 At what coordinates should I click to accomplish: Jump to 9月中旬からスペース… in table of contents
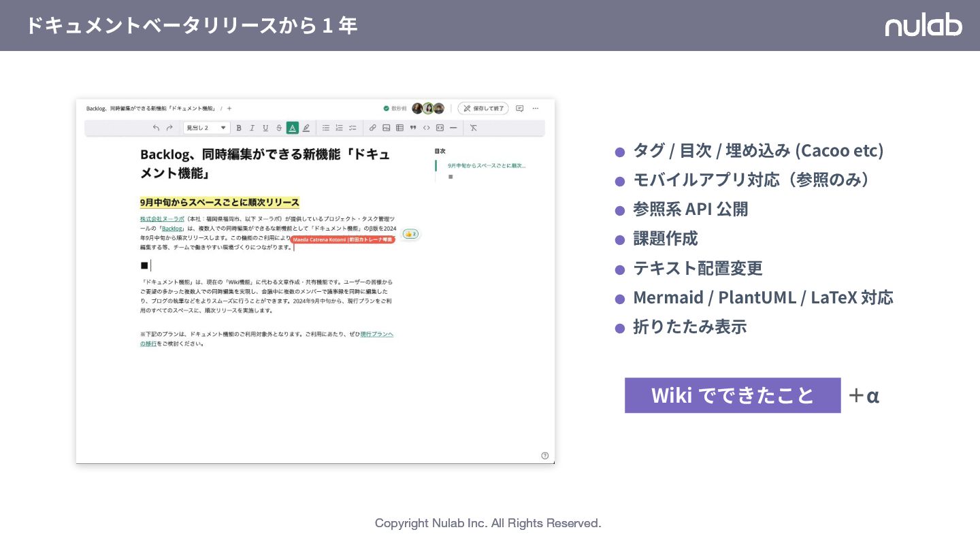tap(487, 165)
